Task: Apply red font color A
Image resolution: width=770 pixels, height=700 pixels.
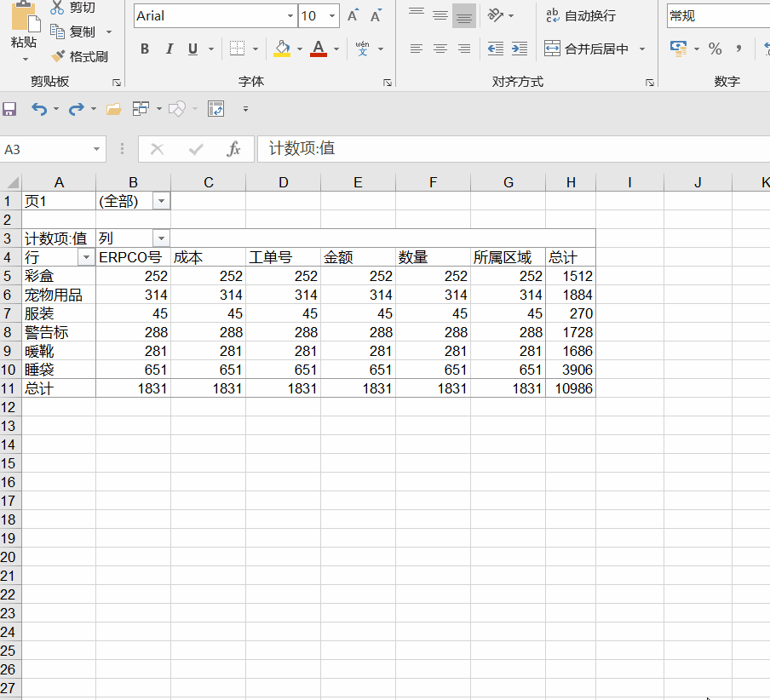Action: [x=319, y=49]
